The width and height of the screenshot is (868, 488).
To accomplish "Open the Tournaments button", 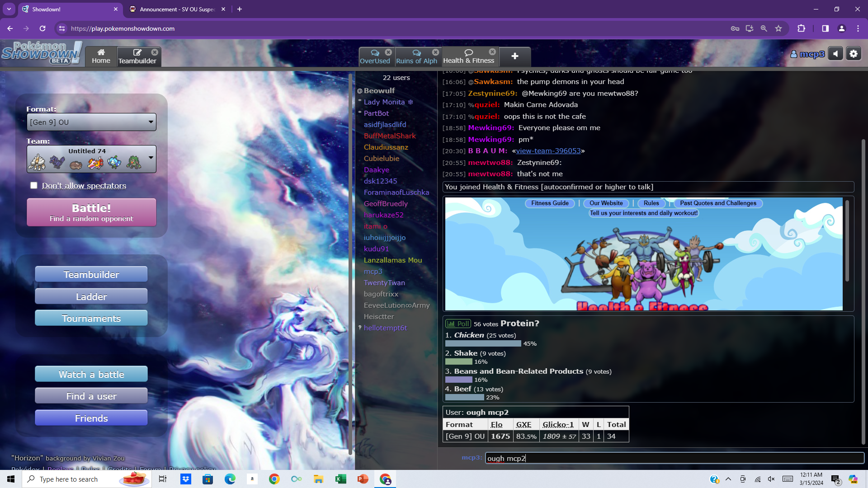I will pyautogui.click(x=91, y=318).
